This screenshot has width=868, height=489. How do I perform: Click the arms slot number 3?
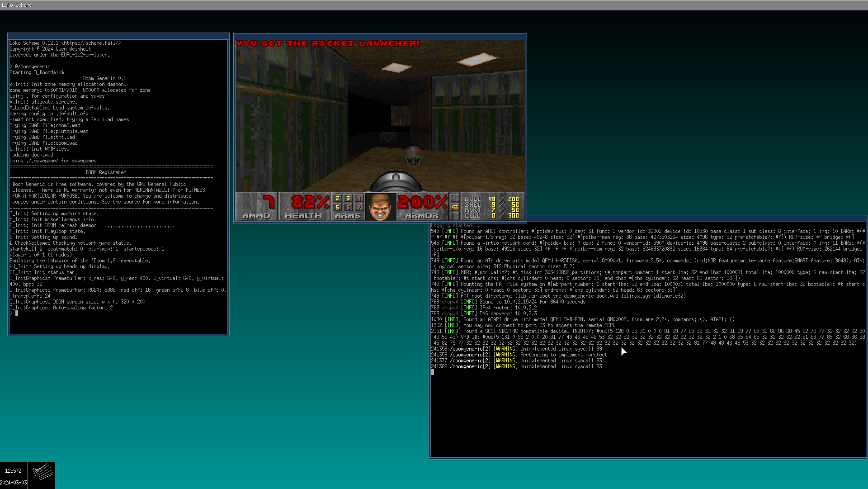pyautogui.click(x=348, y=198)
